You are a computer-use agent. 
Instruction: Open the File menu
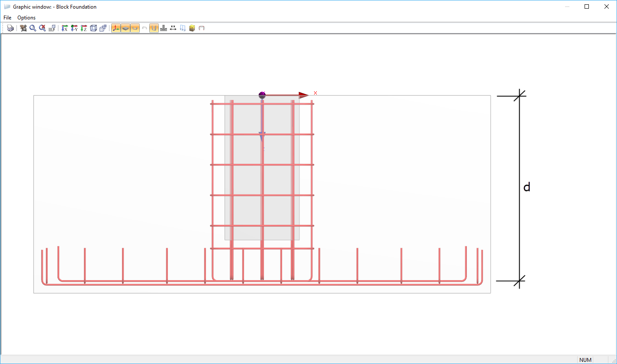[x=7, y=17]
